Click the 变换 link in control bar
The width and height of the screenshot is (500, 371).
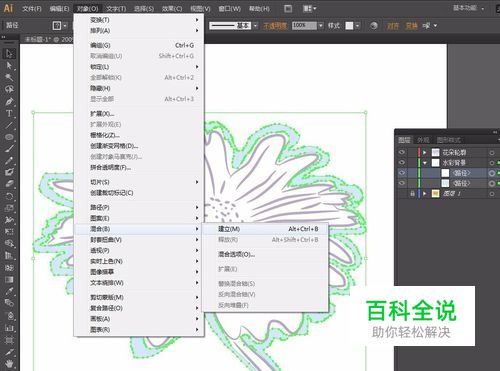click(411, 26)
